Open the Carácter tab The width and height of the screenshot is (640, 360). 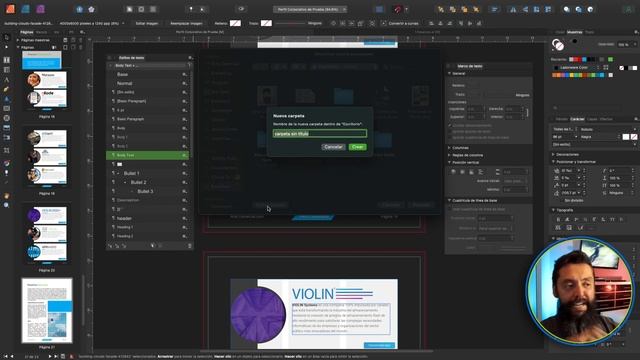[x=577, y=119]
